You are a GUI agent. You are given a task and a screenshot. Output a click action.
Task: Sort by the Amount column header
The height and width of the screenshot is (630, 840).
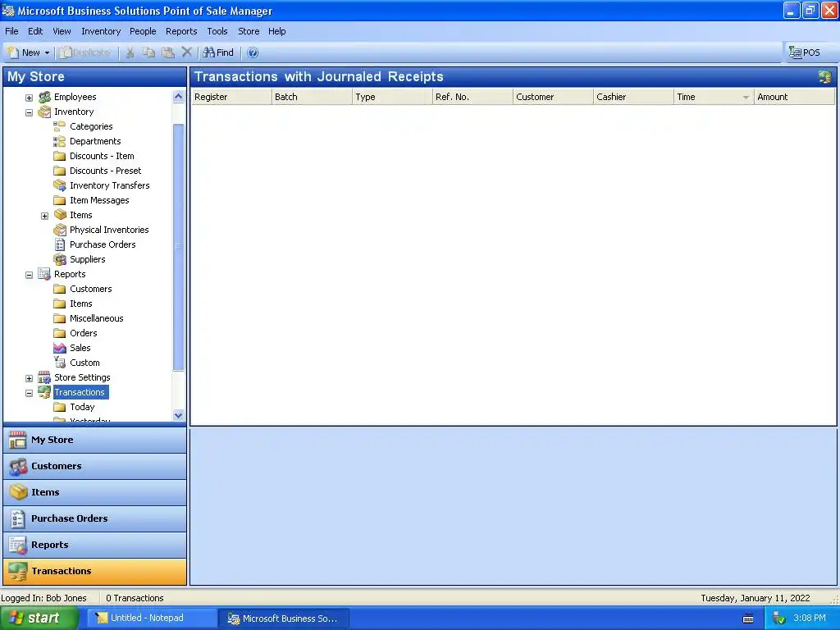point(794,97)
